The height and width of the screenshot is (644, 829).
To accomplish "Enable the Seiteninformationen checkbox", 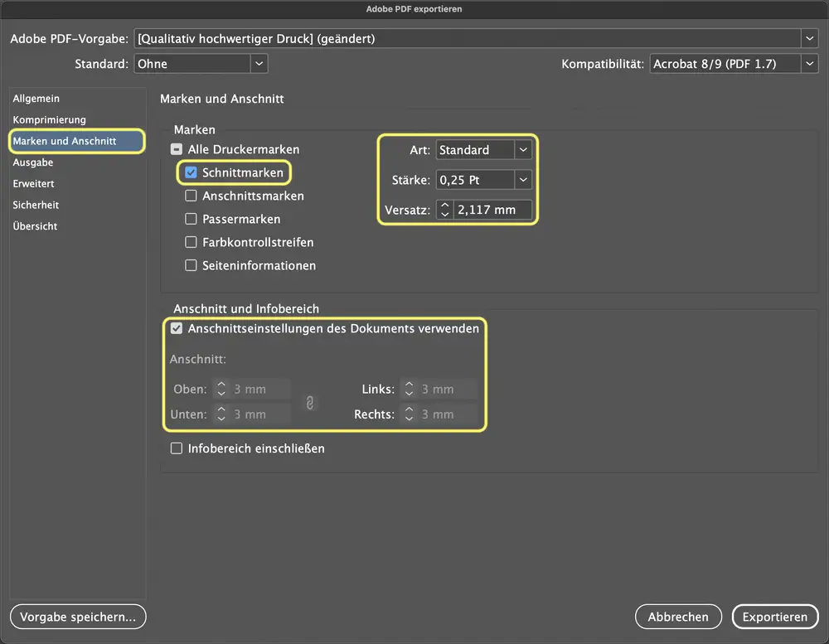I will (x=191, y=265).
